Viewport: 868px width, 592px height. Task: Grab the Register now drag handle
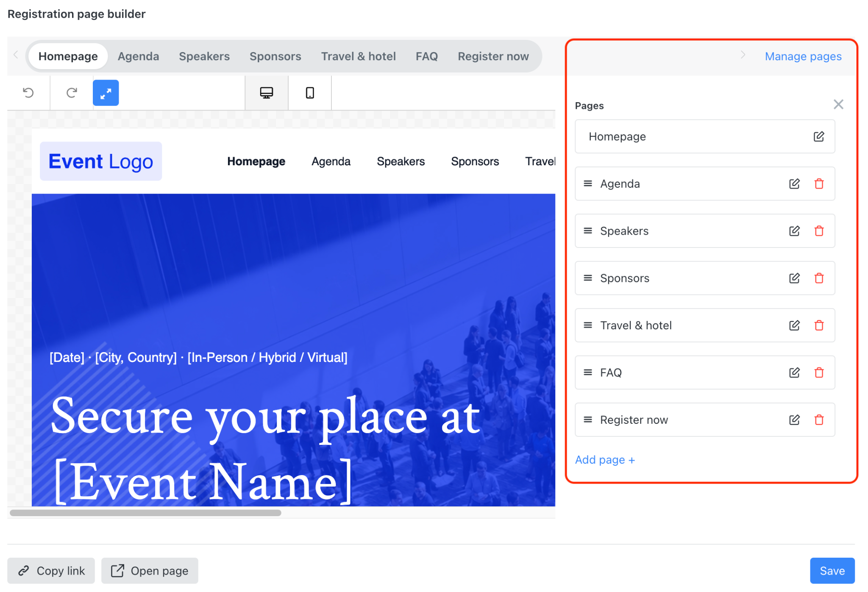[x=587, y=420]
